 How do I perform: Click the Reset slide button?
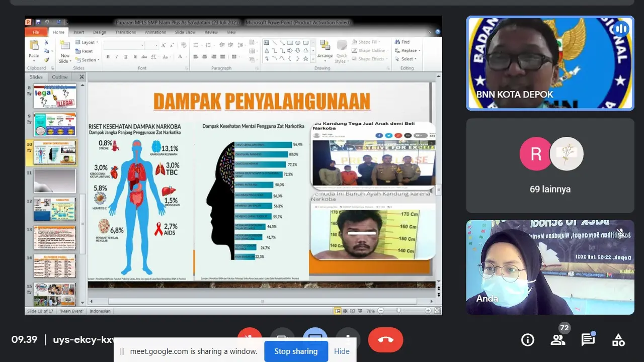pos(84,51)
